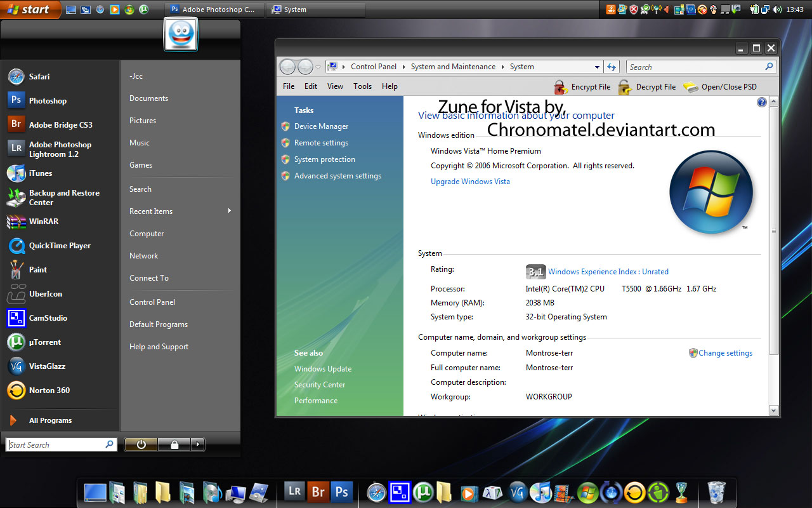Open the address bar history dropdown
Image resolution: width=812 pixels, height=508 pixels.
pyautogui.click(x=597, y=67)
